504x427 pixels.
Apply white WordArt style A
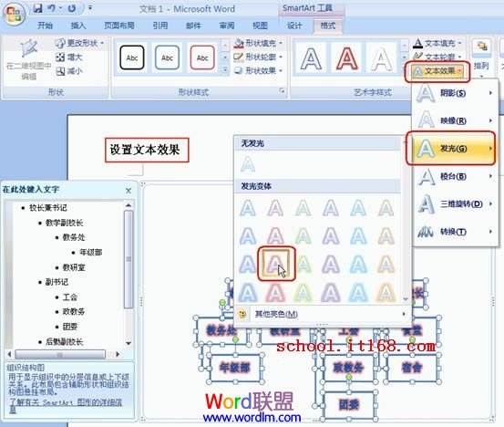(x=382, y=58)
